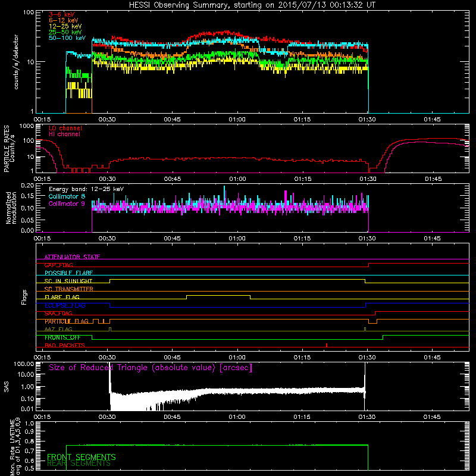Click the SAA_FLAG label

click(58, 314)
